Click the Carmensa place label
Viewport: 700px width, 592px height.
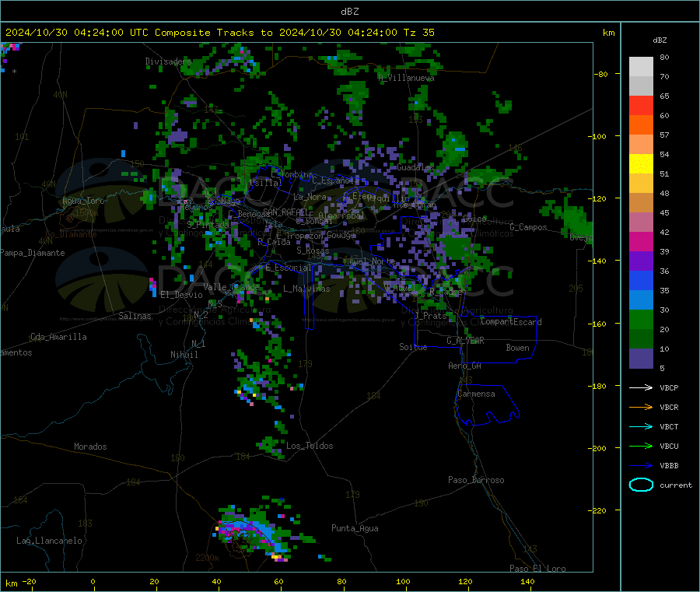(476, 394)
